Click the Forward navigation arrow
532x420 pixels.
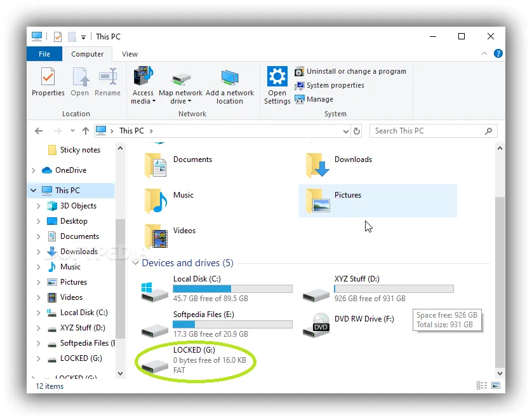(58, 131)
